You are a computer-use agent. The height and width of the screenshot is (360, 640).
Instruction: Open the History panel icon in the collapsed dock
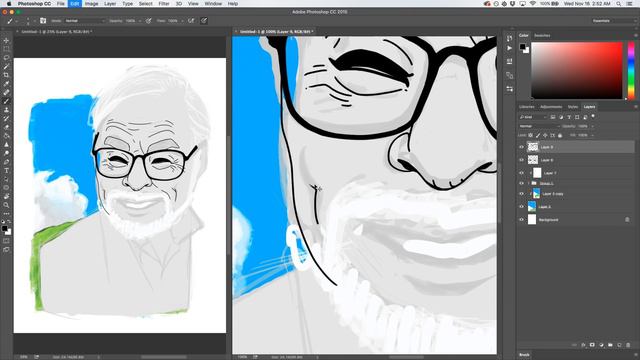(509, 38)
